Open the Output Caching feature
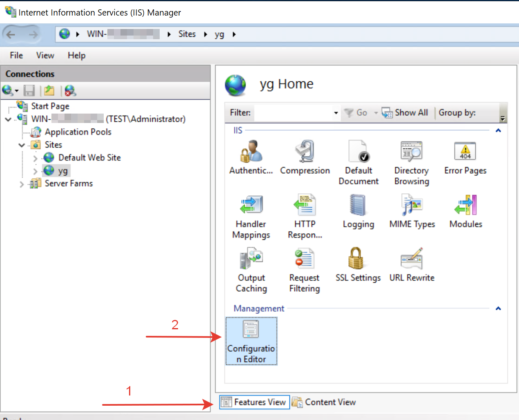The height and width of the screenshot is (420, 519). tap(252, 270)
